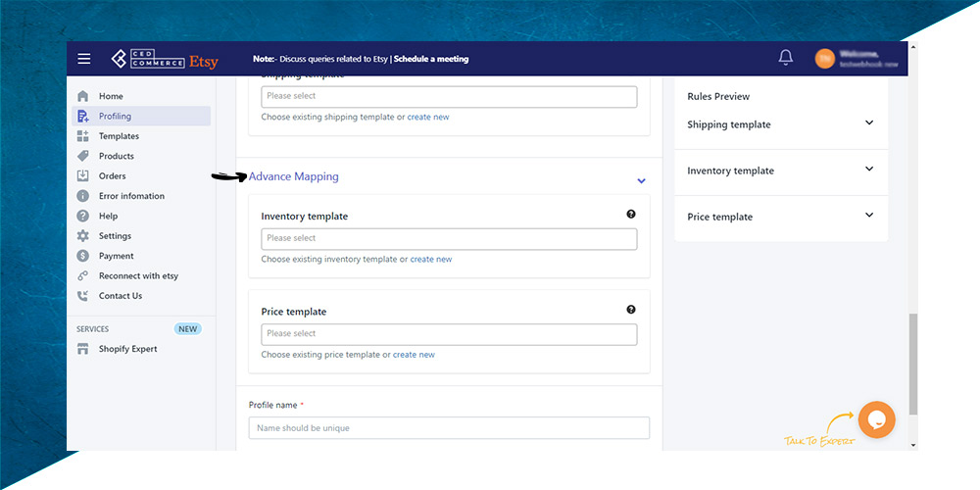The width and height of the screenshot is (980, 490).
Task: Click the Products tag icon
Action: 82,156
